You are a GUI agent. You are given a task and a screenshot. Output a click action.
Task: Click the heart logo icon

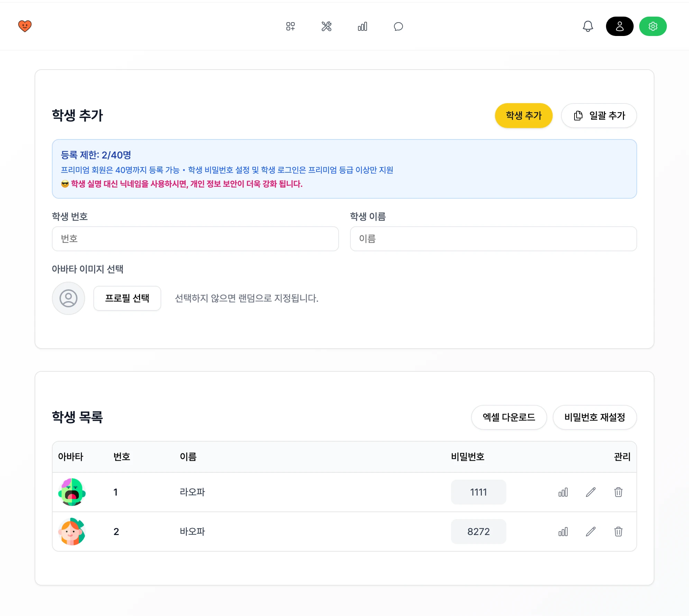coord(25,26)
